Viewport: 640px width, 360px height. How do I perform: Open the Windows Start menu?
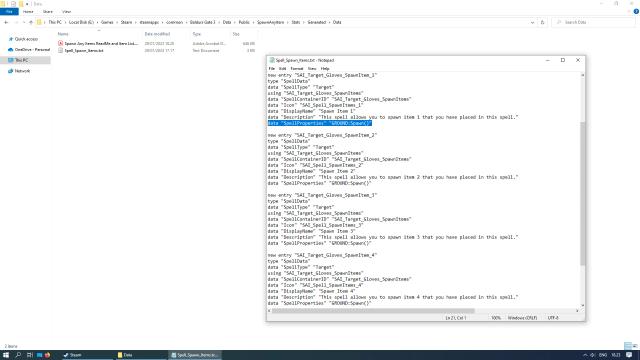coord(6,355)
